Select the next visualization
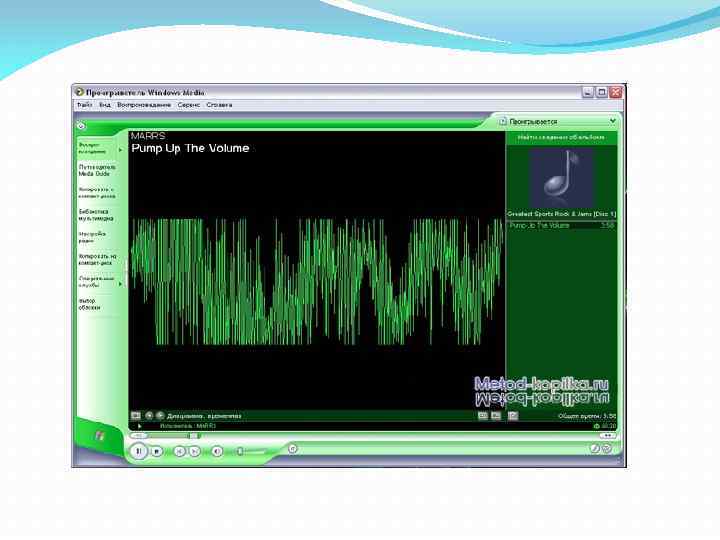 [160, 416]
